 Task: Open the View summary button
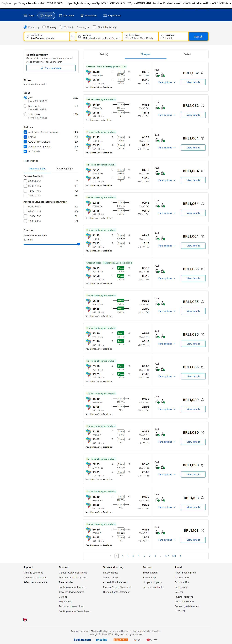[51, 68]
